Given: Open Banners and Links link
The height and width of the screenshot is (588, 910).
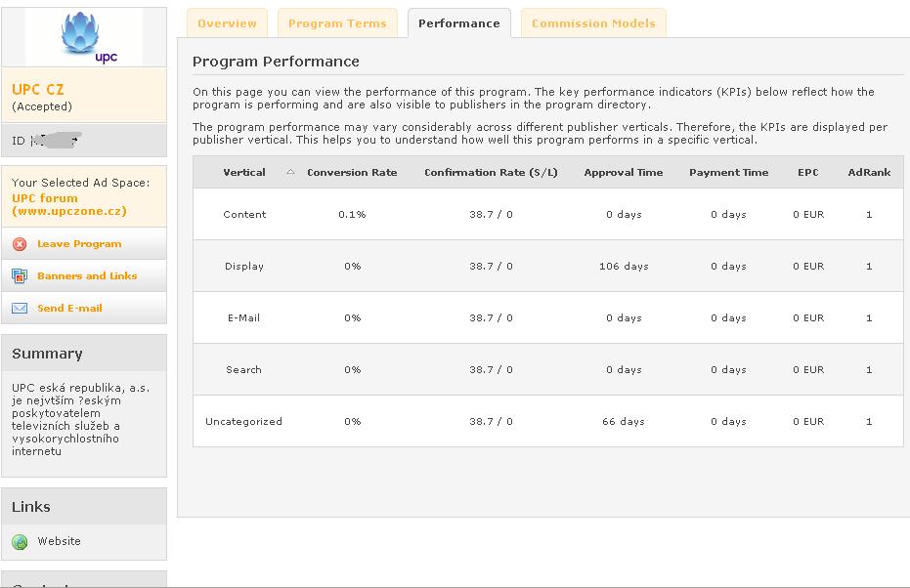Looking at the screenshot, I should click(87, 276).
